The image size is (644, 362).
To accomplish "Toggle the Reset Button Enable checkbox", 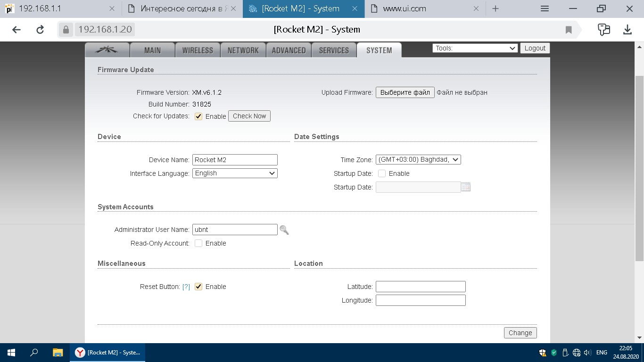I will pos(198,287).
